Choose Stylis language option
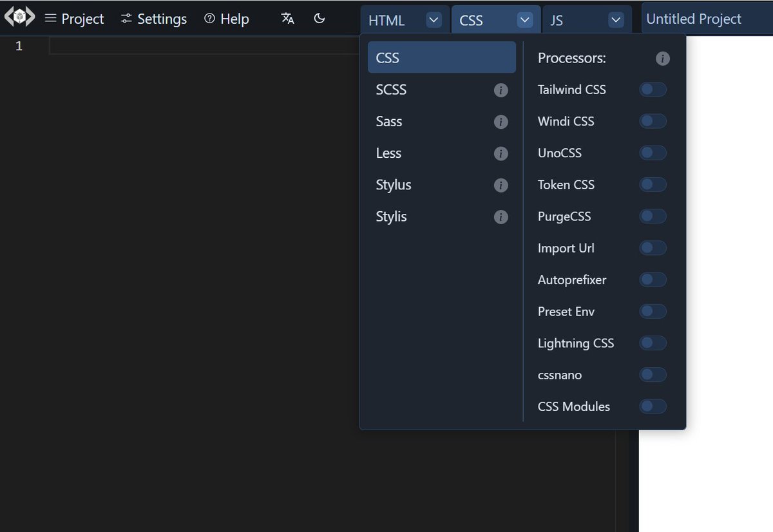The image size is (773, 532). pyautogui.click(x=442, y=216)
